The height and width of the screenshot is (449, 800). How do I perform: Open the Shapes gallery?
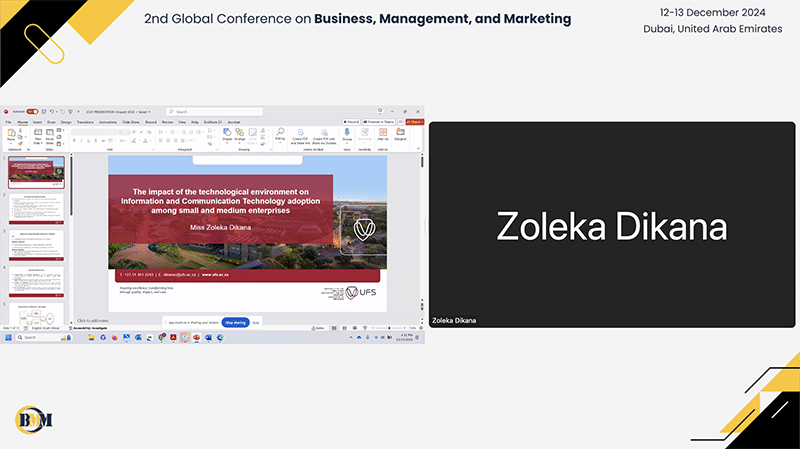(x=227, y=134)
